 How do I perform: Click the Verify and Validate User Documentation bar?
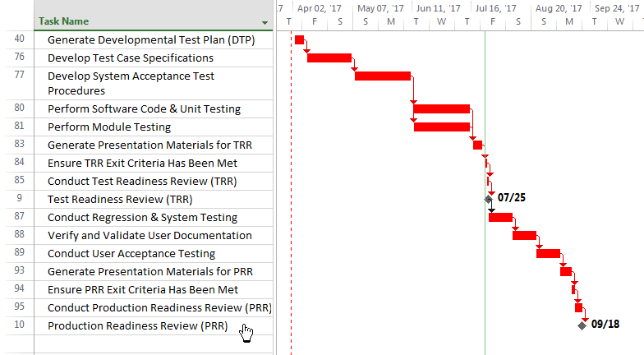click(x=524, y=235)
